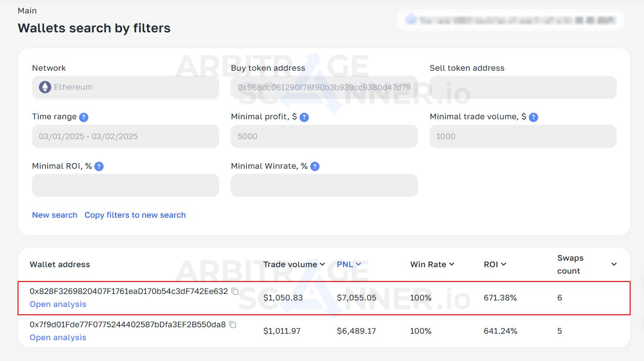This screenshot has height=361, width=644.
Task: Open the Minimal trade volume help icon
Action: click(x=534, y=117)
